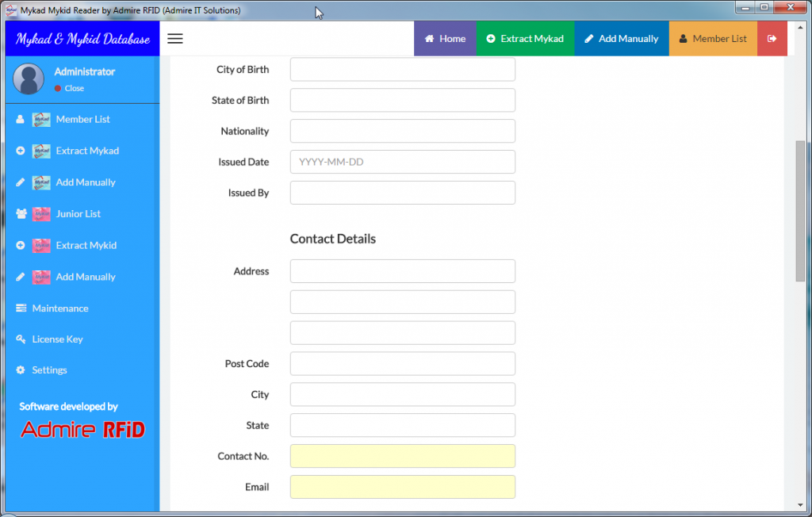Focus the Email input field

coord(402,487)
